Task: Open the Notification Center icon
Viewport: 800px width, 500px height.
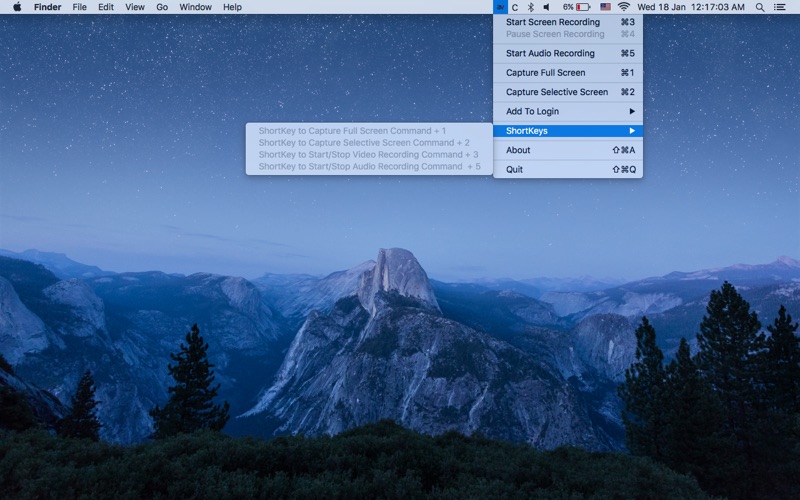Action: pyautogui.click(x=780, y=7)
